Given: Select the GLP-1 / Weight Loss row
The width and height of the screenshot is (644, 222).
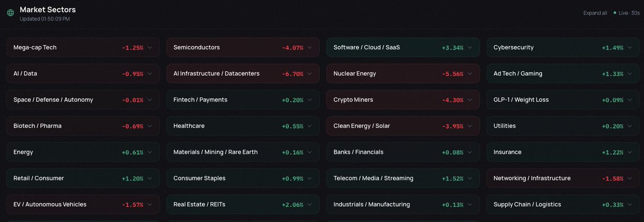Looking at the screenshot, I should 563,100.
